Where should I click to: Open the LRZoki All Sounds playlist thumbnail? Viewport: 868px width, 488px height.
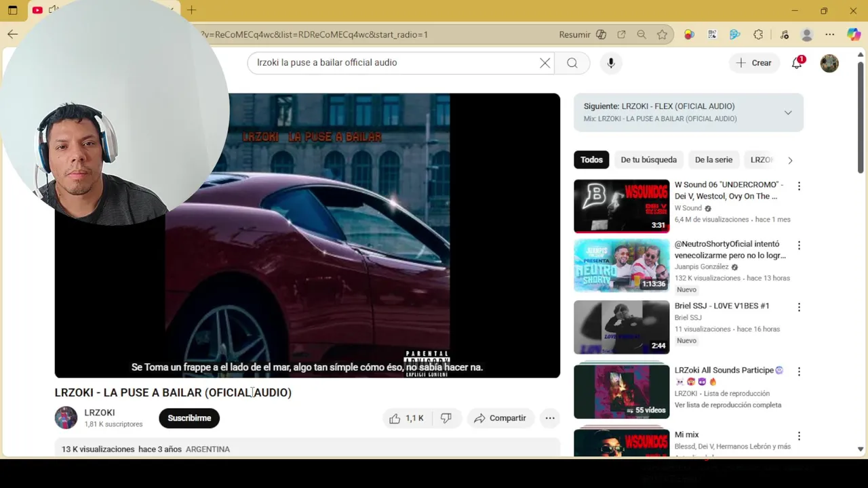[621, 392]
